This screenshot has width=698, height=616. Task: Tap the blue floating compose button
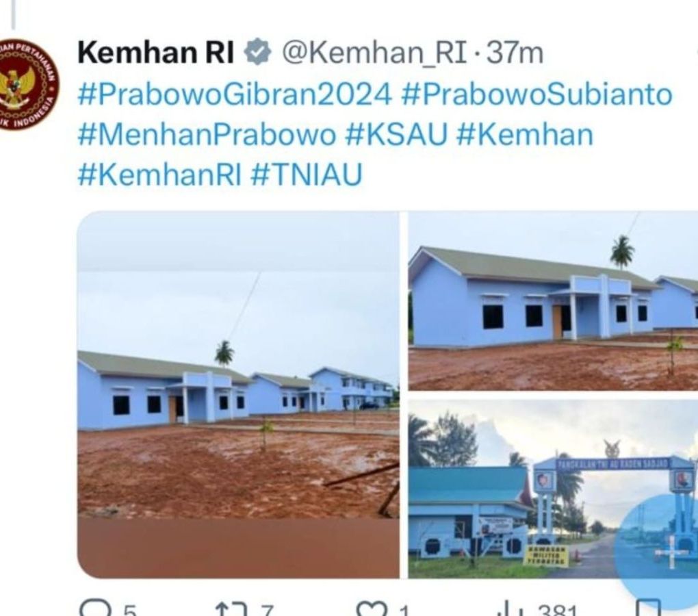[x=657, y=550]
